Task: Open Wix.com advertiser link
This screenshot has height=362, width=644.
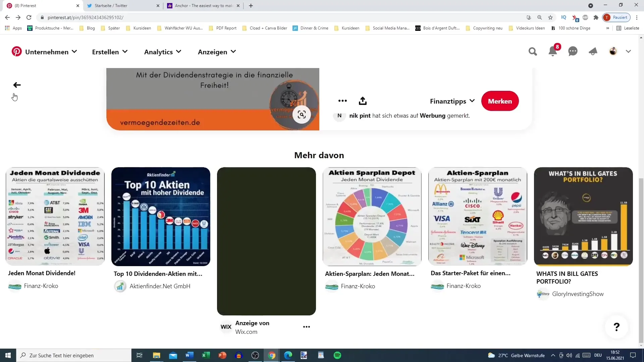Action: click(246, 332)
